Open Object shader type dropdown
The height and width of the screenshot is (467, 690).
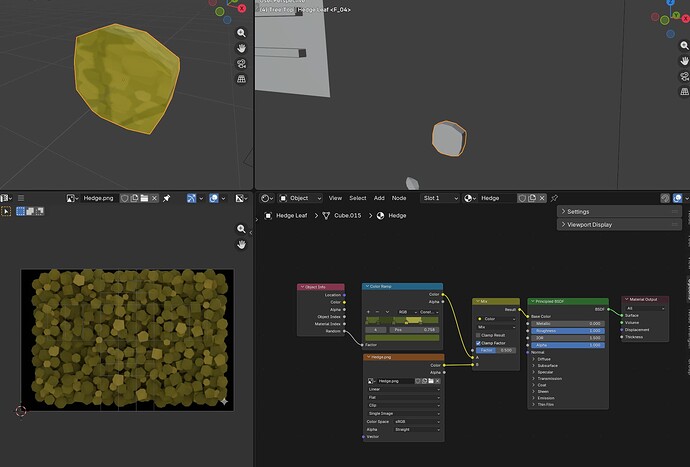tap(301, 199)
